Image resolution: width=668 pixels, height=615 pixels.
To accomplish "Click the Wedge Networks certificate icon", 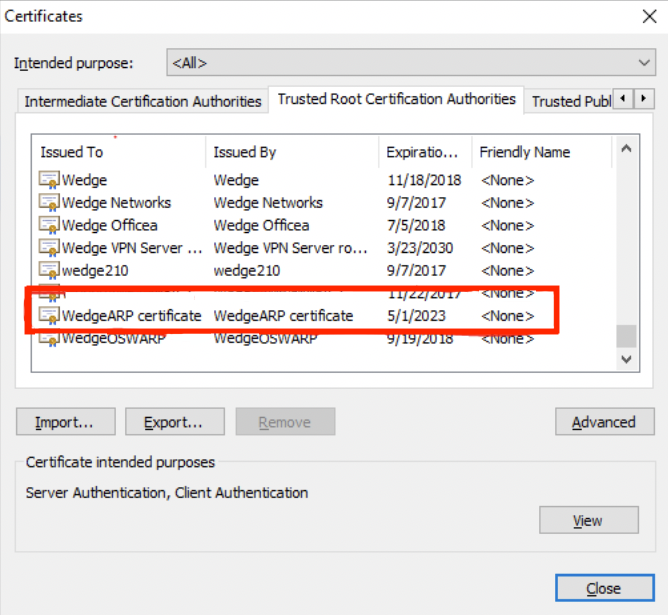I will [x=49, y=203].
